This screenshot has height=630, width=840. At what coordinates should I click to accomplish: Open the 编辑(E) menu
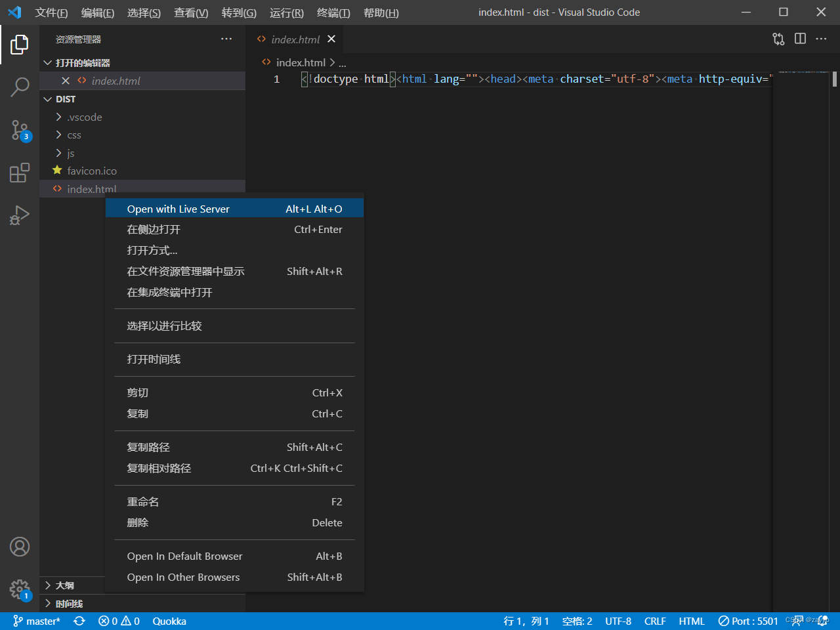(x=97, y=12)
